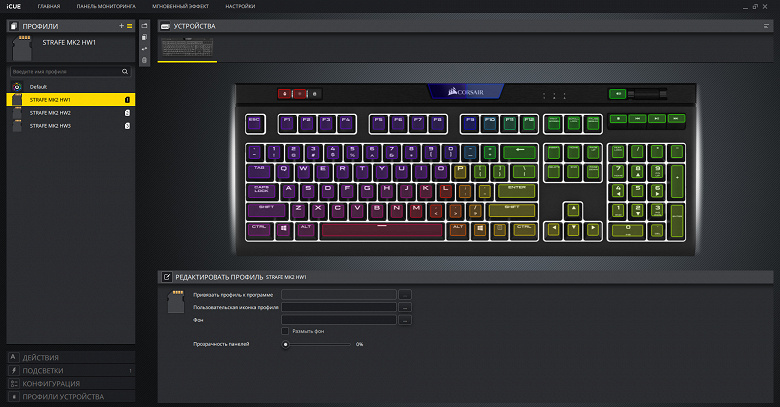This screenshot has height=407, width=780.
Task: Open the devices panel menu icon at far right
Action: tap(766, 26)
